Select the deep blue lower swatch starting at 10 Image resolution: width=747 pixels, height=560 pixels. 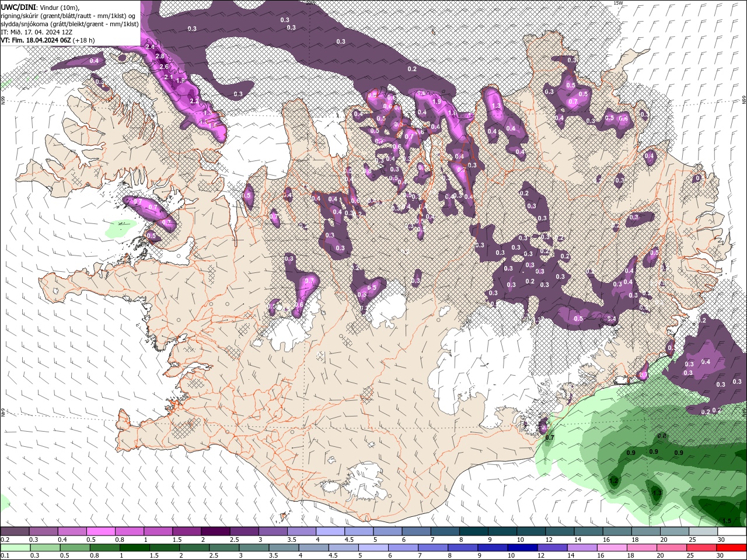point(522,547)
